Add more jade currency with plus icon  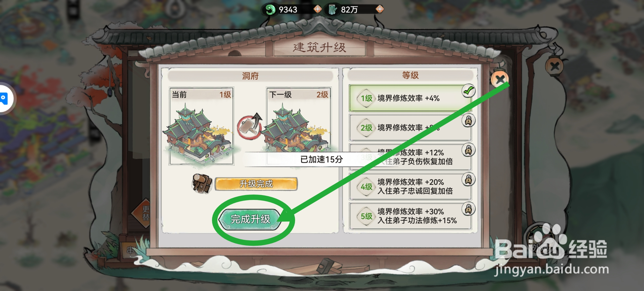pos(318,9)
